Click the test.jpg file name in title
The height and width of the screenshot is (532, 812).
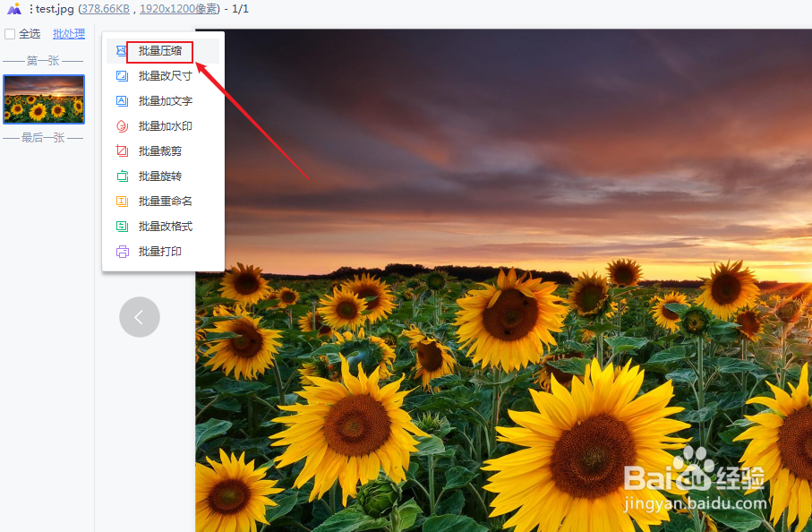(x=55, y=9)
